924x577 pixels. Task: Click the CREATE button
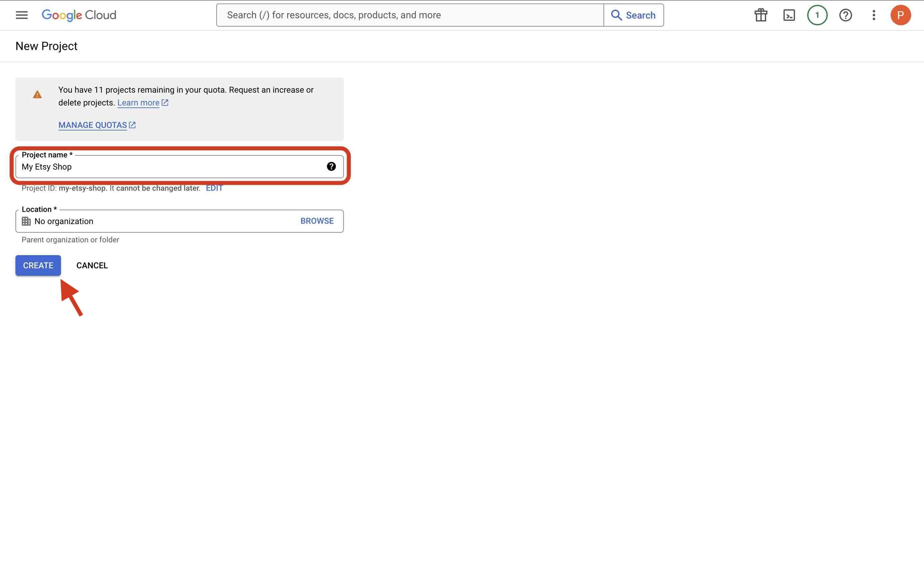(x=38, y=265)
